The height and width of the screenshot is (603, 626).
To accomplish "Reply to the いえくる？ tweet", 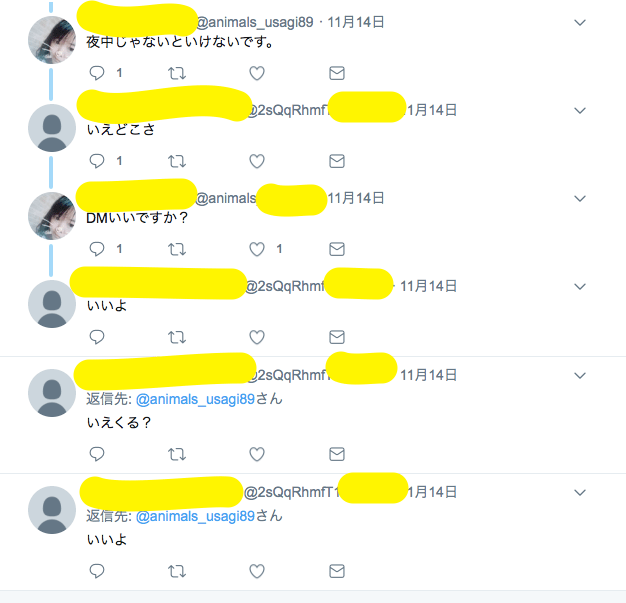I will (x=97, y=454).
